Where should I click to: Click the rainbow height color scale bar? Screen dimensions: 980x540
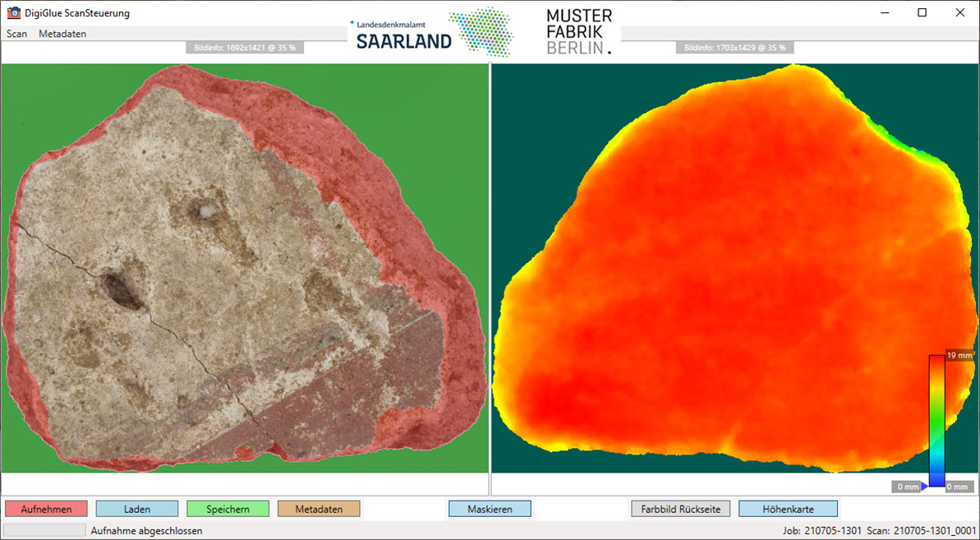(936, 421)
